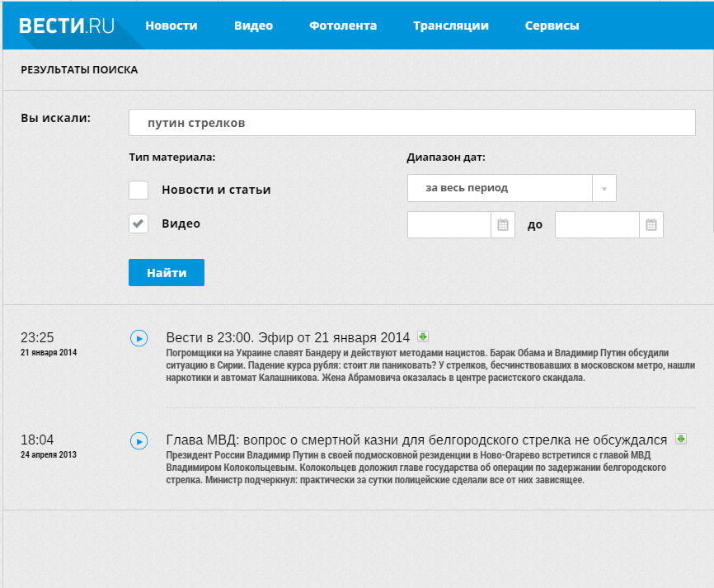Click the Найти search button
This screenshot has height=588, width=714.
click(x=167, y=272)
